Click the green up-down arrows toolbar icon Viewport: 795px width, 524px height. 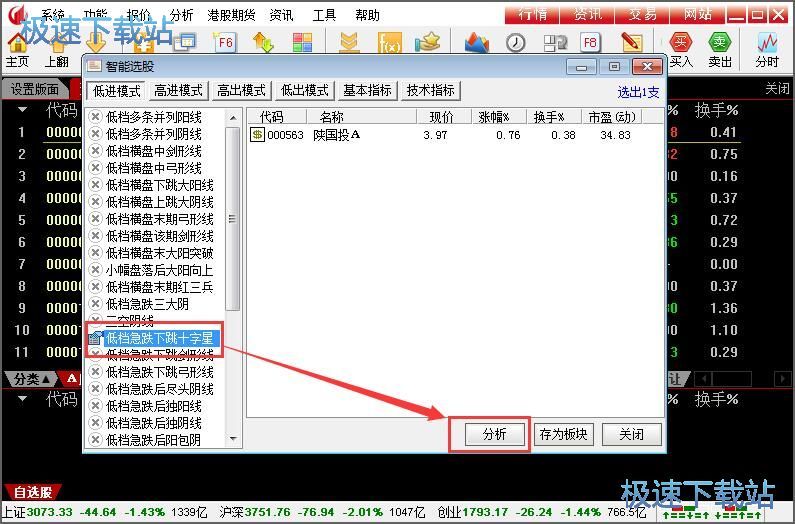(263, 43)
